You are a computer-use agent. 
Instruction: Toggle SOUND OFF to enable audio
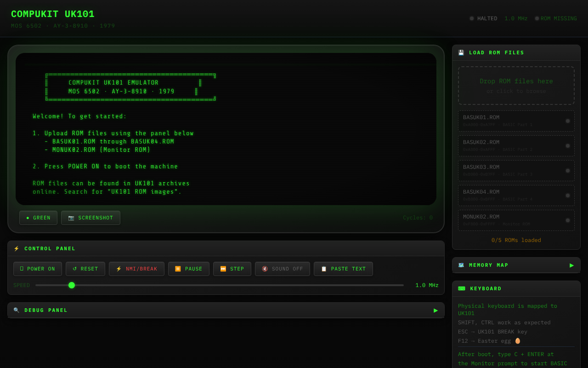pyautogui.click(x=282, y=269)
